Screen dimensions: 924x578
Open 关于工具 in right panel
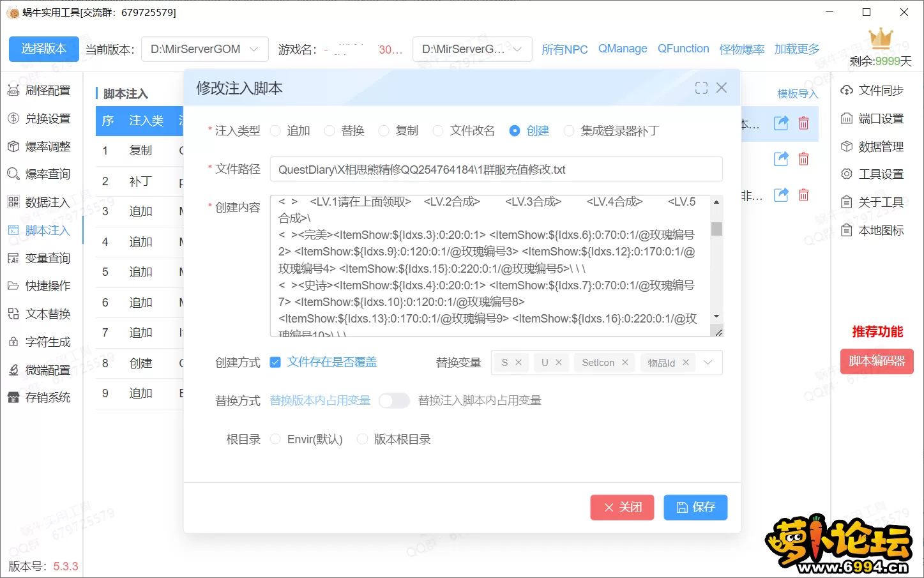(x=872, y=202)
